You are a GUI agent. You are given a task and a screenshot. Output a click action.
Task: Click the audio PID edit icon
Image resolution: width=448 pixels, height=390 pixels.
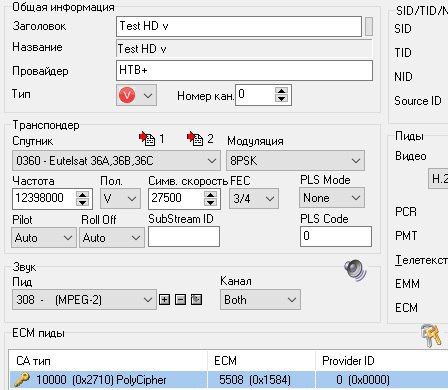[196, 300]
